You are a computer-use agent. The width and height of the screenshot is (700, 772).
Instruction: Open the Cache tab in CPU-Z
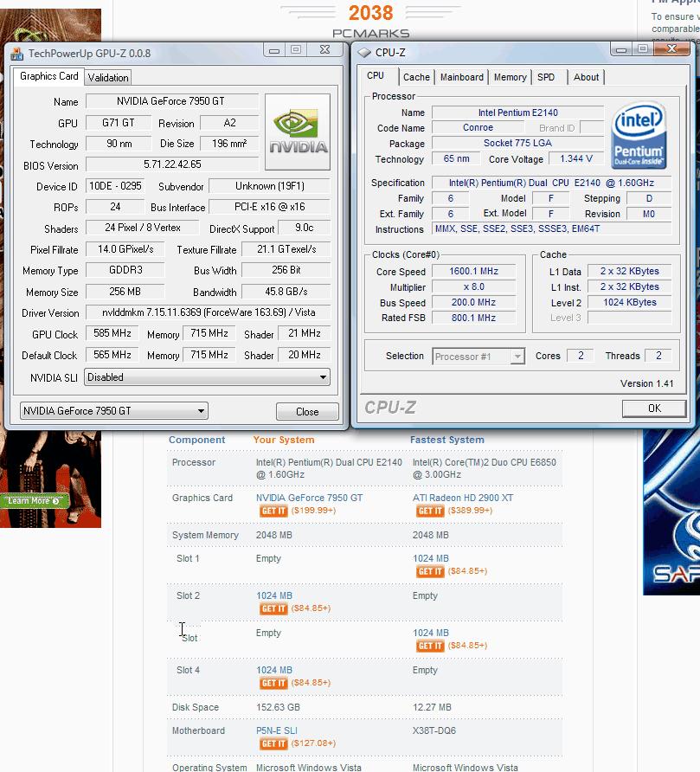tap(416, 77)
